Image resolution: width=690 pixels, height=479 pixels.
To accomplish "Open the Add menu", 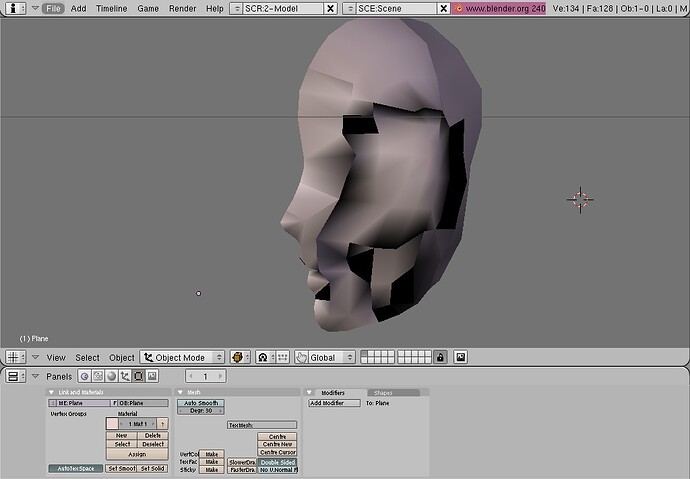I will tap(78, 8).
